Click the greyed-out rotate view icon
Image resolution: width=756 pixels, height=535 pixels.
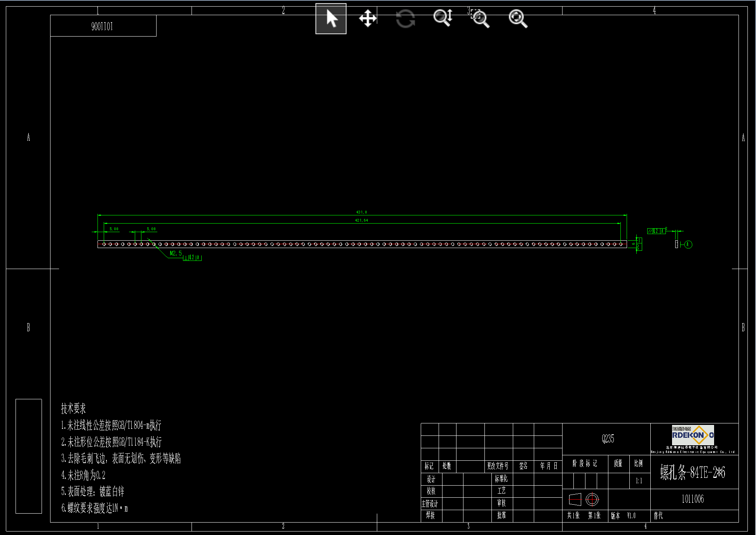405,19
